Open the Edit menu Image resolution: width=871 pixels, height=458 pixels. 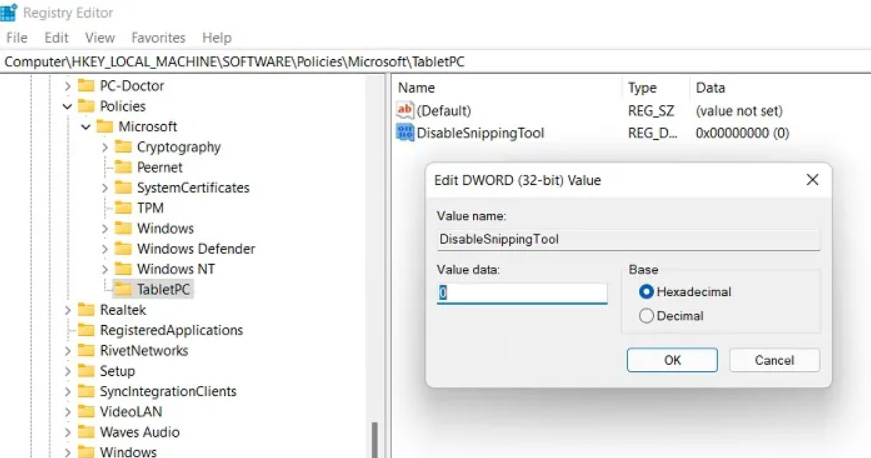point(56,38)
